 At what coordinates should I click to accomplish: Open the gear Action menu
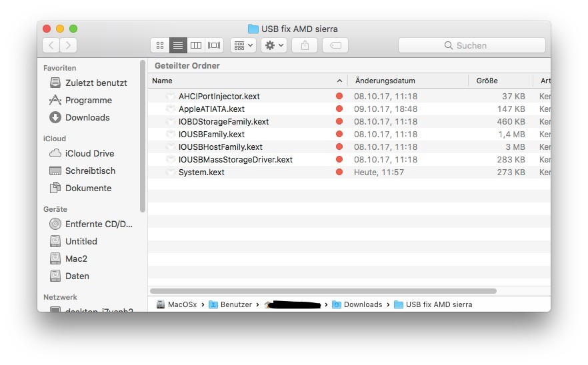(x=274, y=45)
